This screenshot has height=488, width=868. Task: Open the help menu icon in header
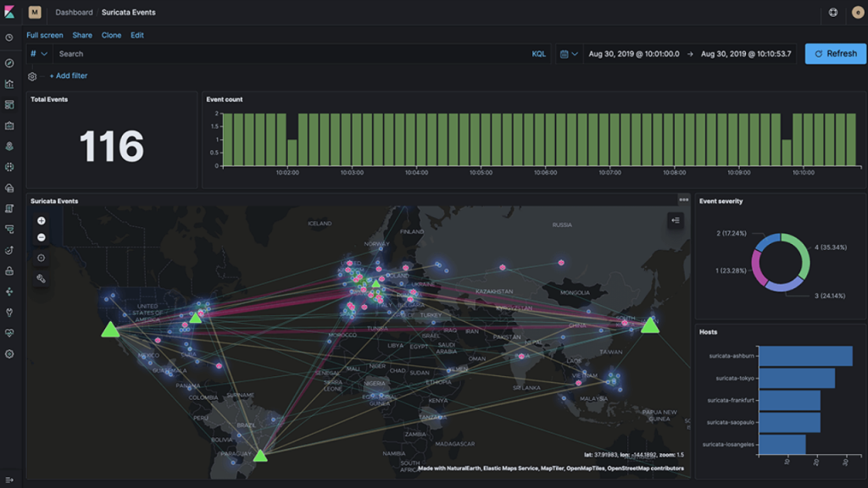833,12
